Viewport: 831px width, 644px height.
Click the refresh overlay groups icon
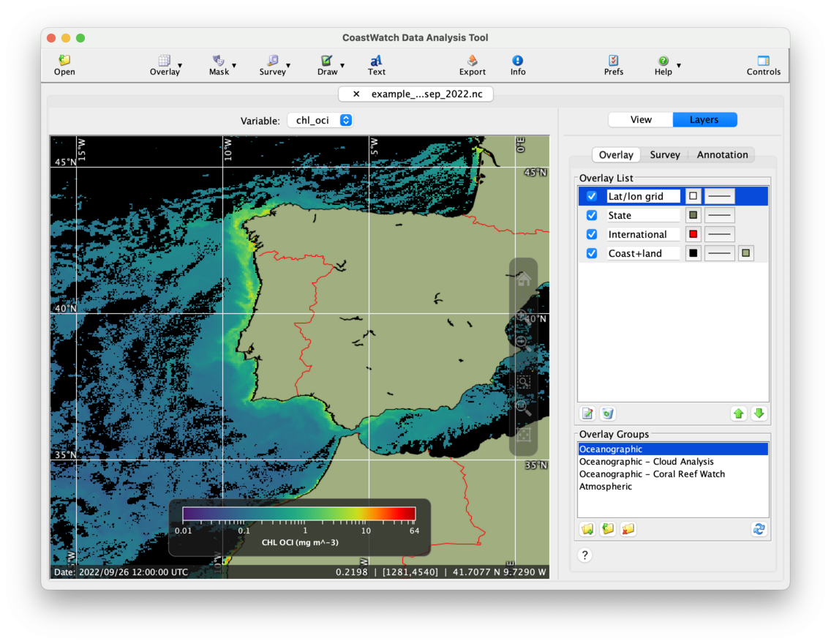[x=759, y=529]
